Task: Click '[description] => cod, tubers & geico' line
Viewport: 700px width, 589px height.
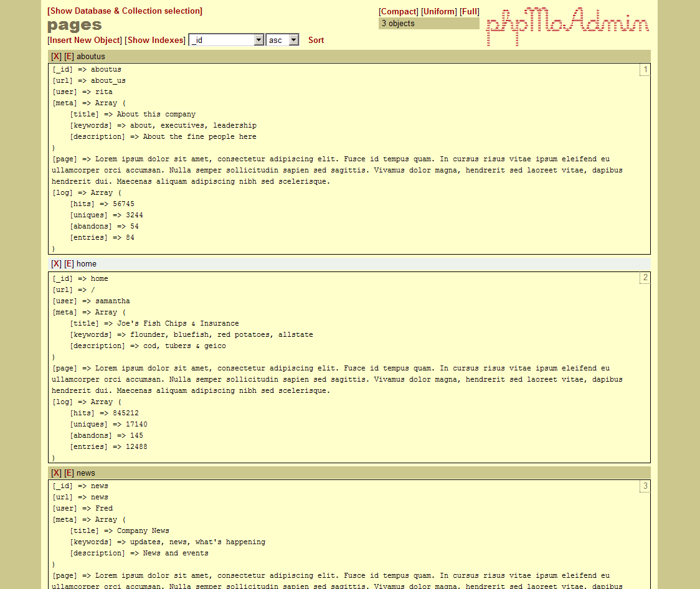Action: coord(148,346)
